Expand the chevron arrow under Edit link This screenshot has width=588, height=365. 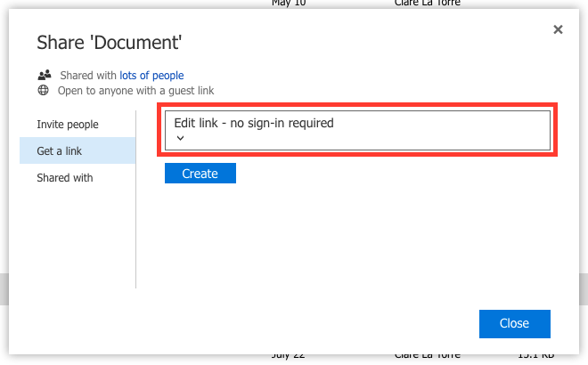(x=180, y=139)
